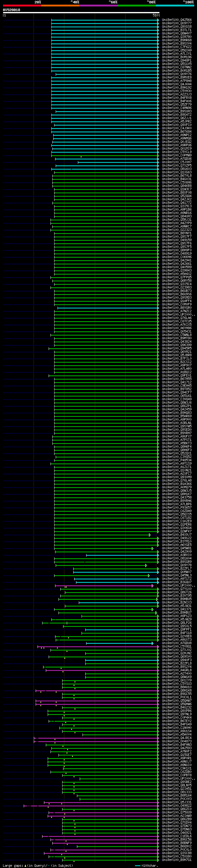Select UniRef100_C5YH30 hit label

(176, 91)
